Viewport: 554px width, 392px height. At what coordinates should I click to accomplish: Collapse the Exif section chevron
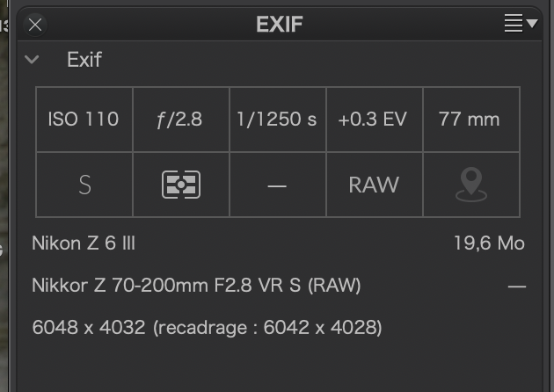coord(32,59)
